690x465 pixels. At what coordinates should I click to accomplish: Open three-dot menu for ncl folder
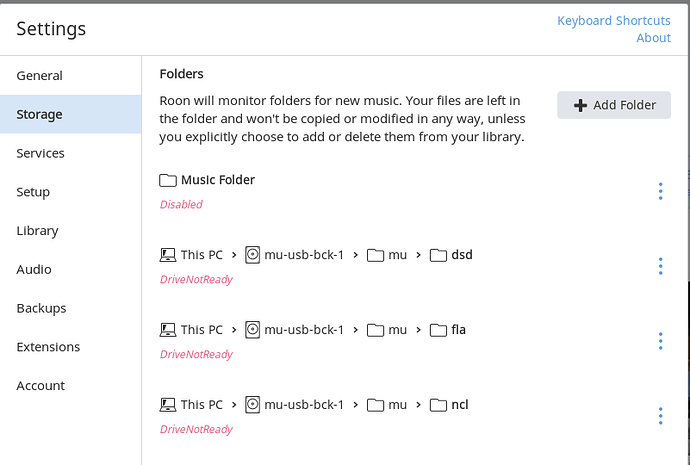coord(661,416)
